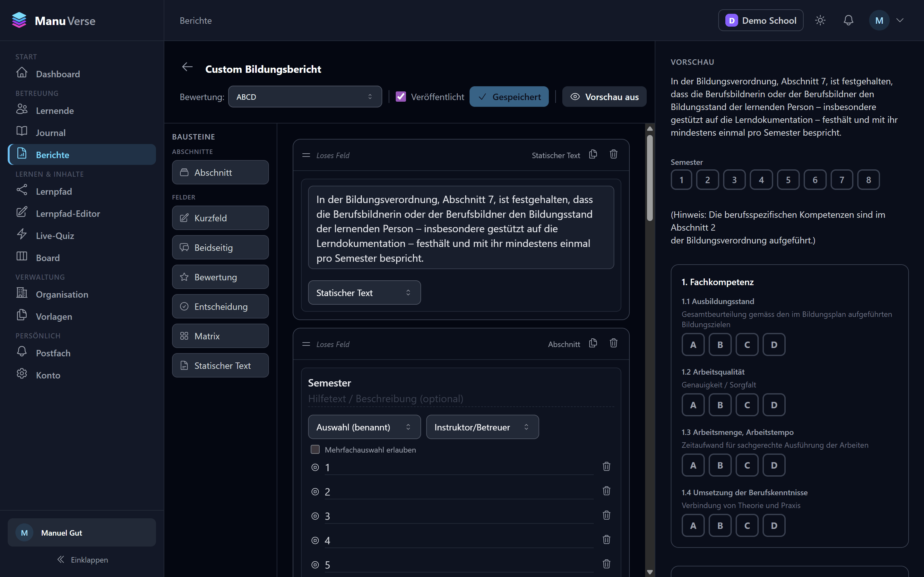Add an Abschnitt building block

pos(220,173)
